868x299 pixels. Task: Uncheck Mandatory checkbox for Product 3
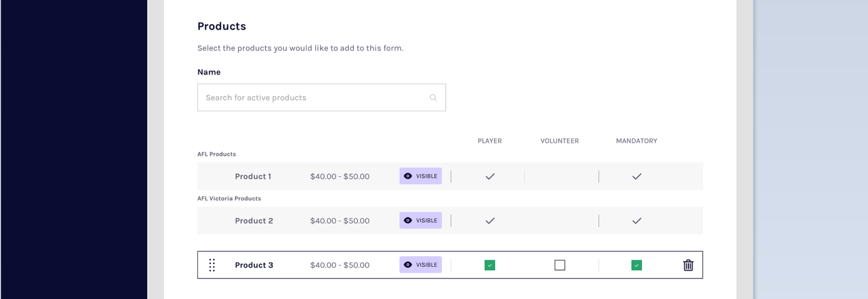coord(636,265)
